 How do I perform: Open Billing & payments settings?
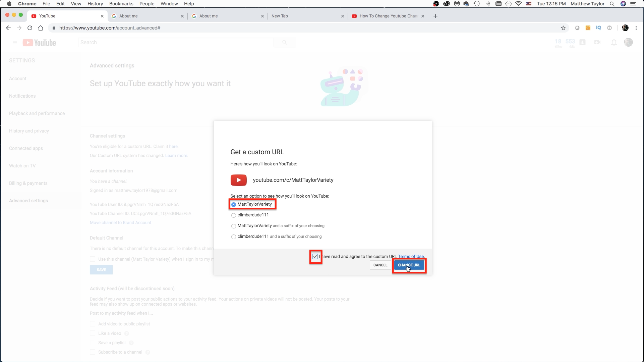point(28,183)
